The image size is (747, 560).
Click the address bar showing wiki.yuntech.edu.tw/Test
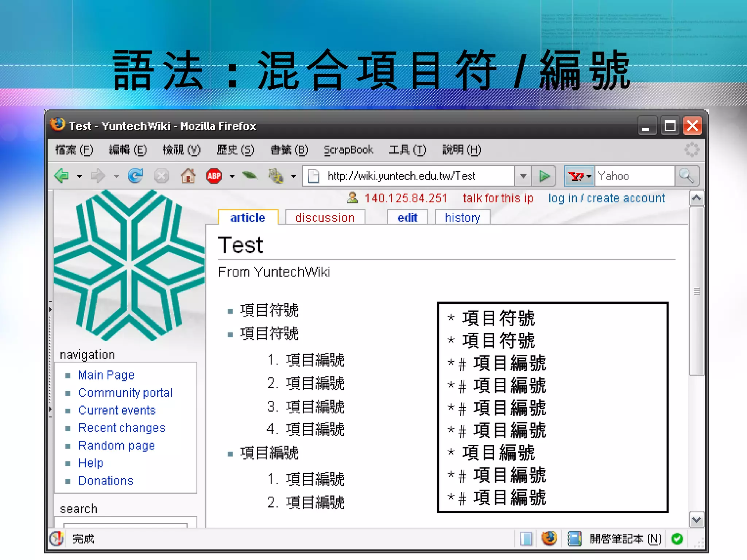pos(409,176)
